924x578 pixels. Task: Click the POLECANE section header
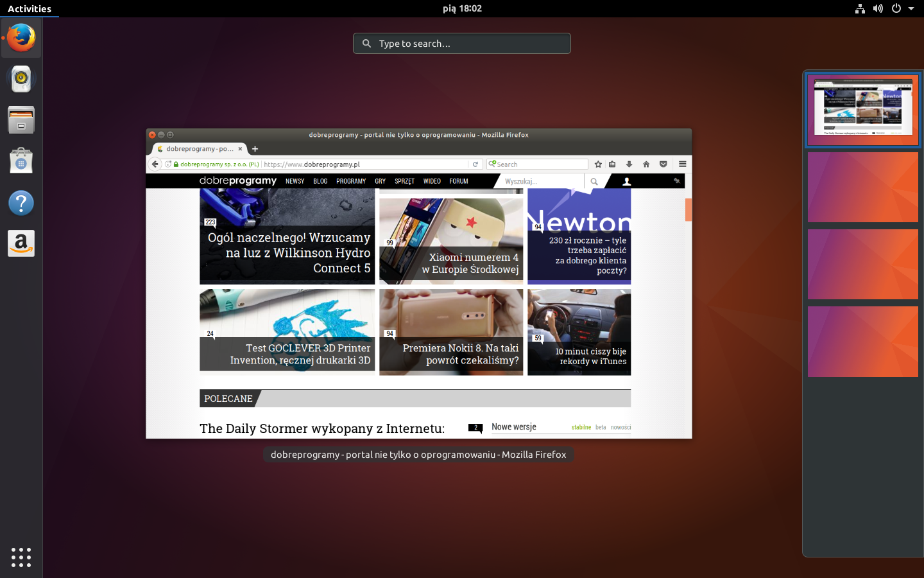[228, 399]
